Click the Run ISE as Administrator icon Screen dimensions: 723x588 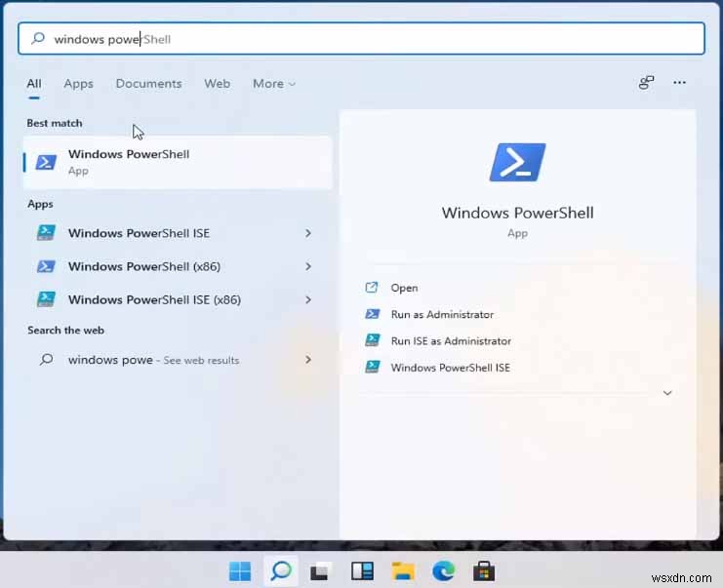point(372,340)
